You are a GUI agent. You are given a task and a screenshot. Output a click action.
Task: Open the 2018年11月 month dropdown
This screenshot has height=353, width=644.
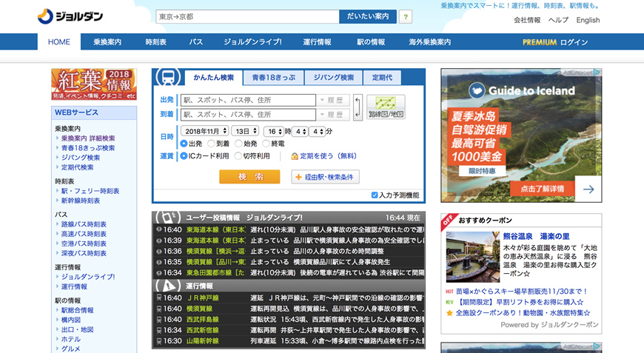(204, 131)
